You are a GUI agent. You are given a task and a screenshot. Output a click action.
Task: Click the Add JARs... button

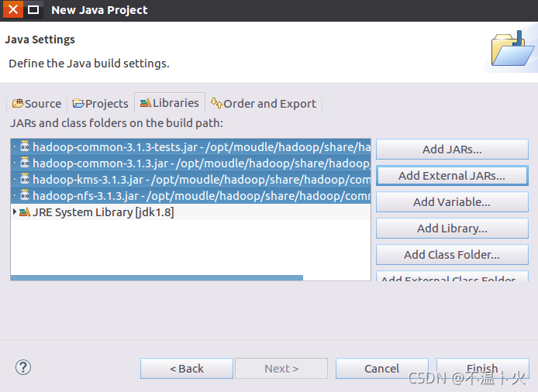tap(452, 150)
